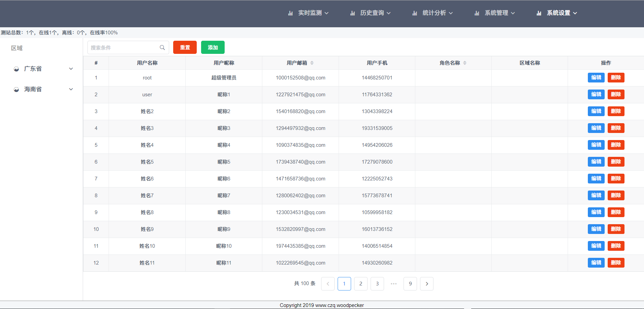Viewport: 644px width, 309px height.
Task: Edit the 姓名3 row
Action: [596, 128]
